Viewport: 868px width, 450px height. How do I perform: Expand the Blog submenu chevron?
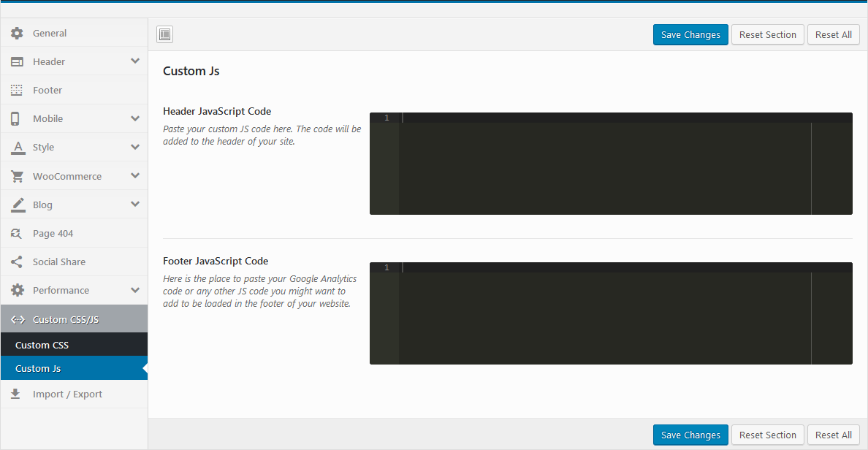click(x=135, y=205)
